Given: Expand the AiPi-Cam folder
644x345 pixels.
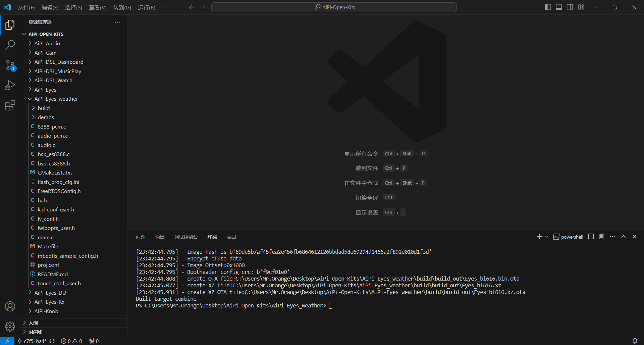Looking at the screenshot, I should click(74, 53).
